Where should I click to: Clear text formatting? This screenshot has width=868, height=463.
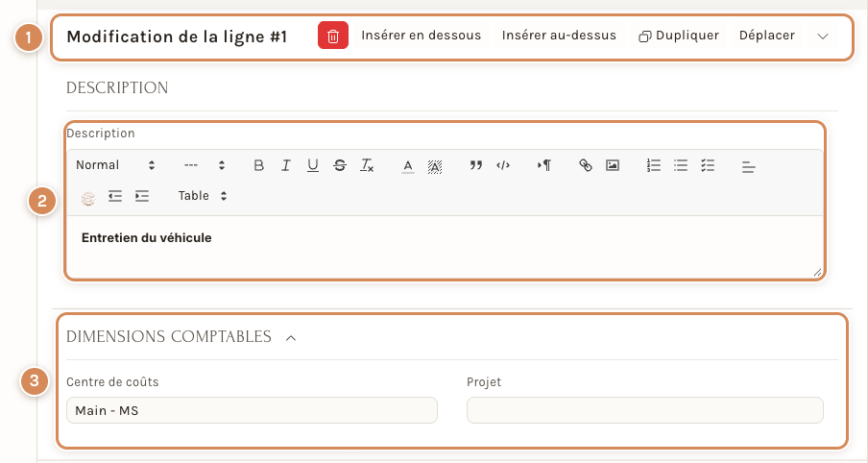coord(367,165)
